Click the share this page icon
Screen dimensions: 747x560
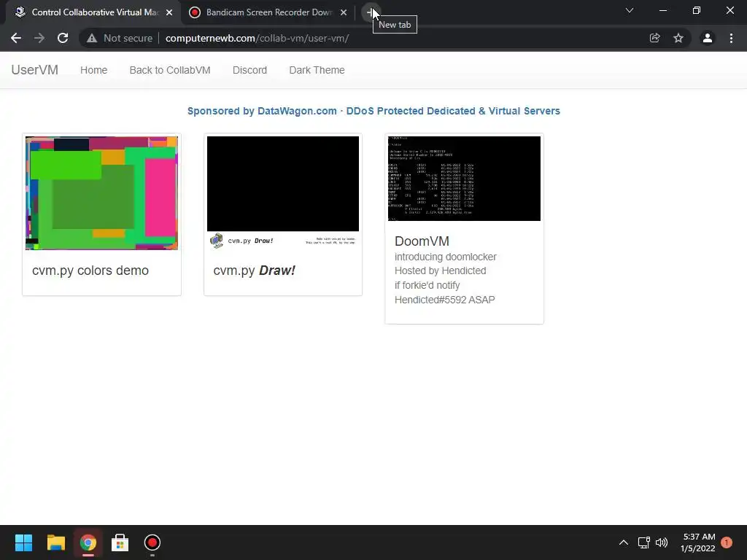(654, 38)
